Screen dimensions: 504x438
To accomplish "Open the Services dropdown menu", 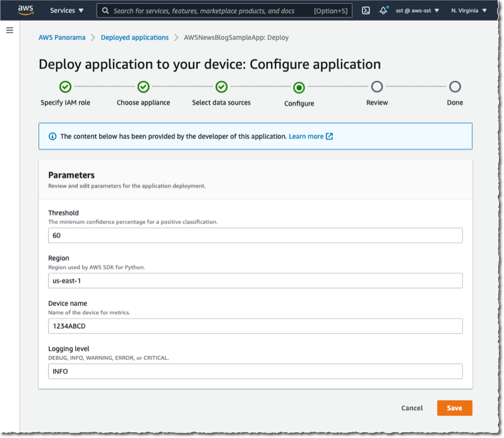I will [66, 11].
